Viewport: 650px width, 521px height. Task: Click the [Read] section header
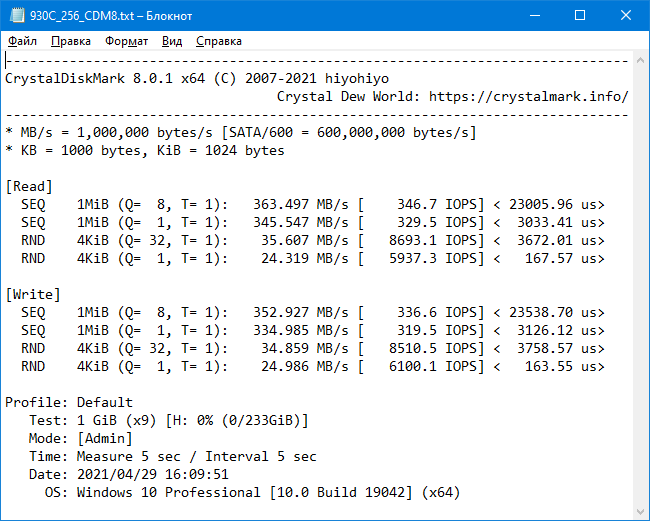coord(29,187)
